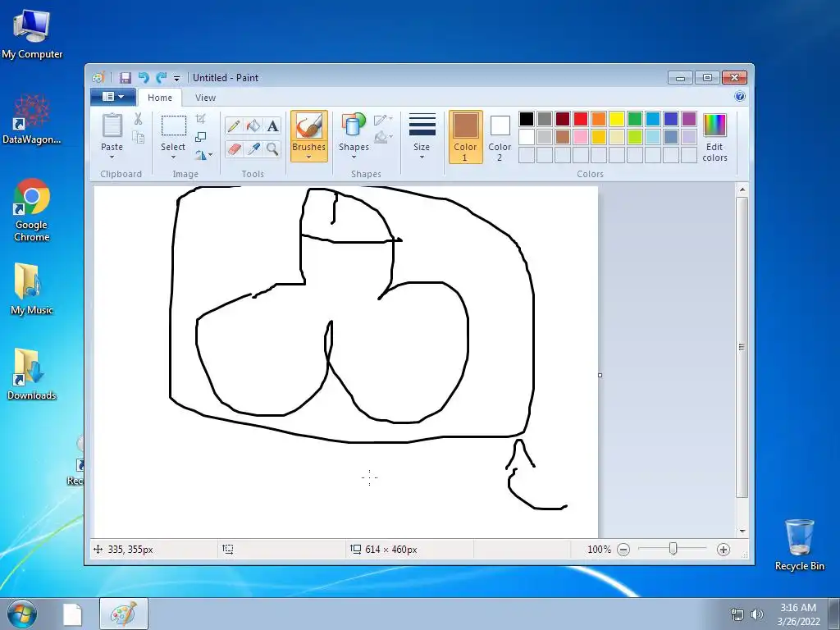This screenshot has height=630, width=840.
Task: Open Google Chrome desktop shortcut
Action: (32, 210)
